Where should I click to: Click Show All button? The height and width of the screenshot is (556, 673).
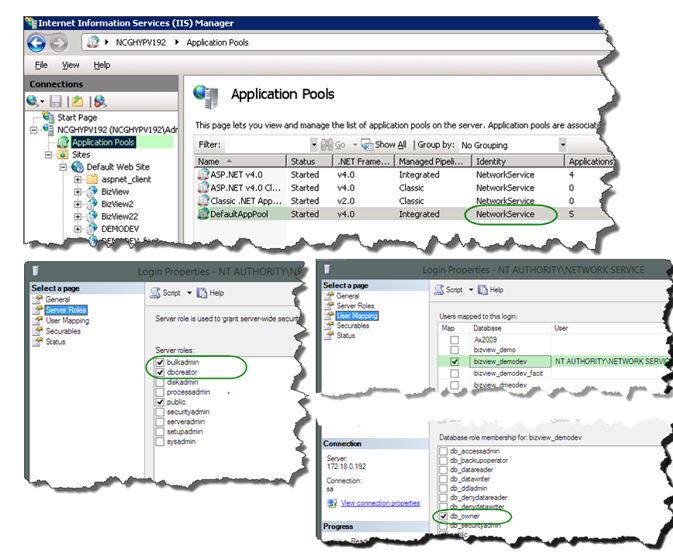click(x=384, y=145)
